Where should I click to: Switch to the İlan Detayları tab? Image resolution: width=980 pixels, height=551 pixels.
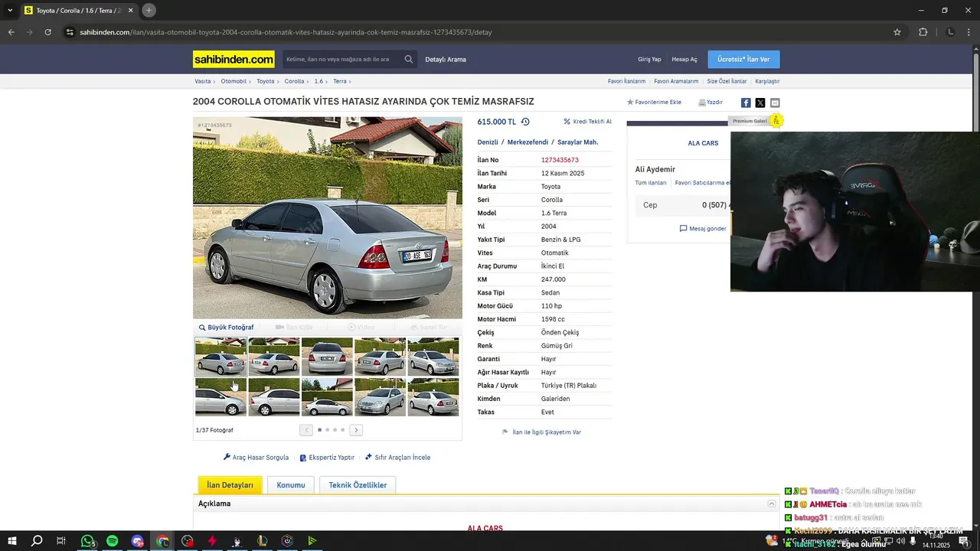[230, 485]
